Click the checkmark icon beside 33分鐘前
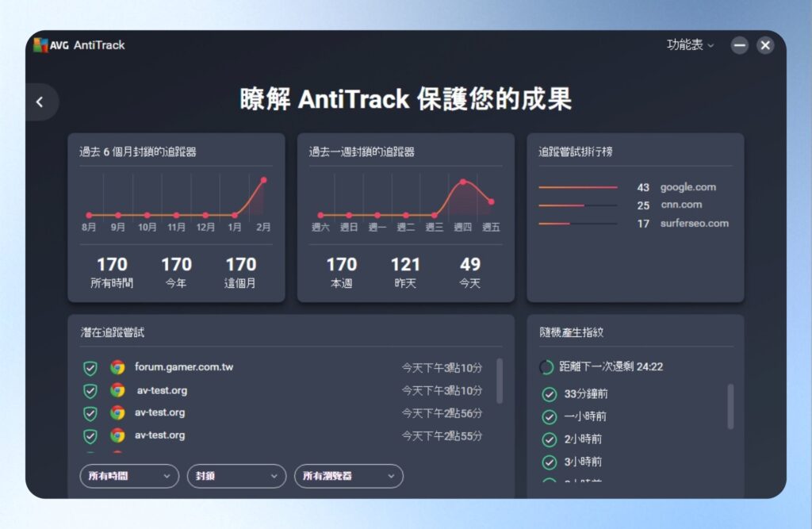This screenshot has height=529, width=812. [x=549, y=394]
